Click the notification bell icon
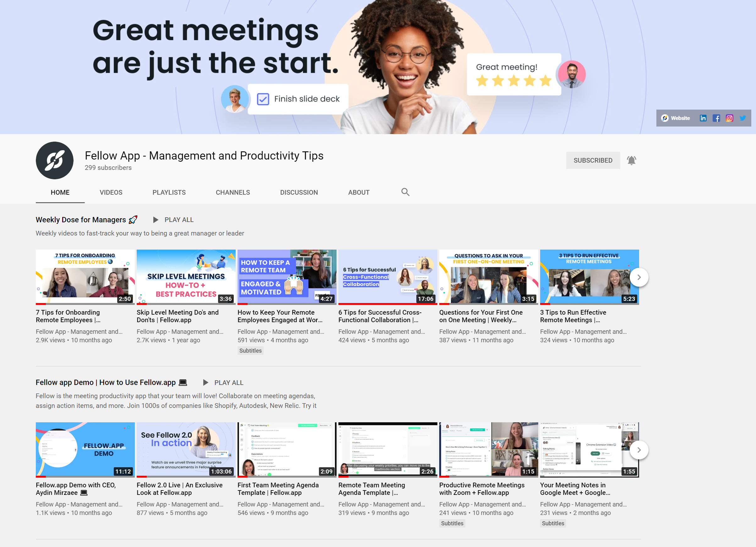 (631, 160)
